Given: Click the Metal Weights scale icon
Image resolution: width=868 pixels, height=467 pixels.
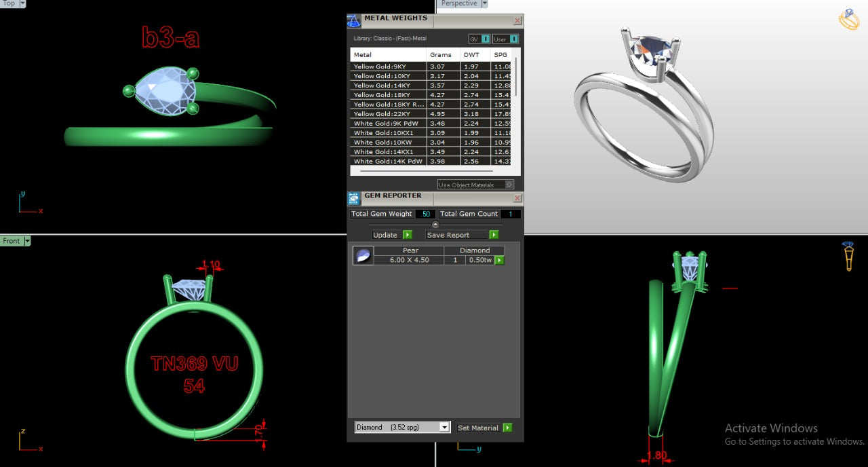Looking at the screenshot, I should [354, 21].
